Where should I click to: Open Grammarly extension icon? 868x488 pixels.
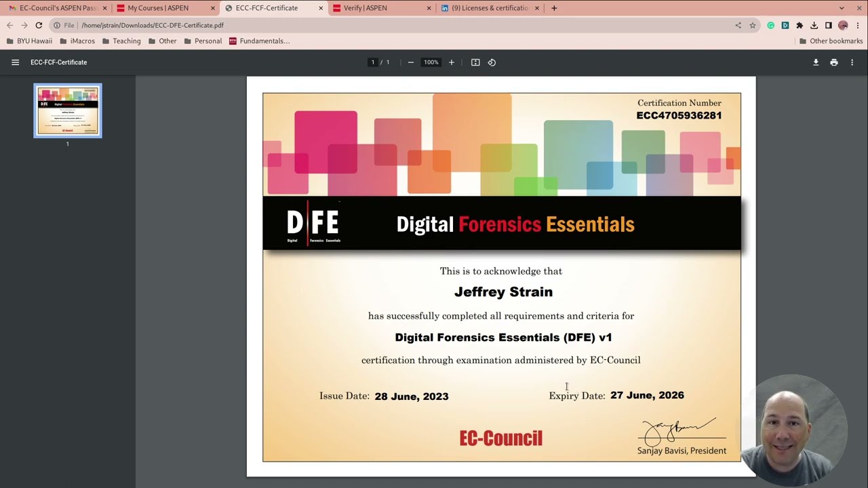tap(771, 25)
